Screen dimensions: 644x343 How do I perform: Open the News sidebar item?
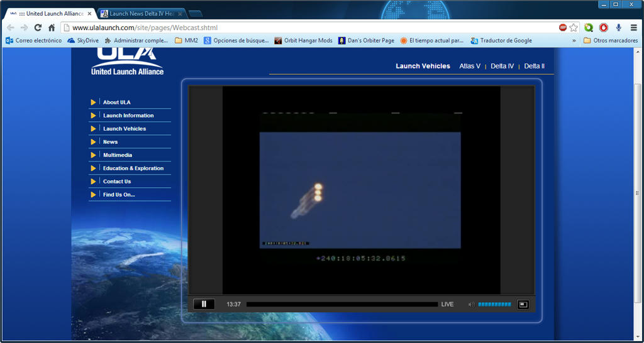110,141
